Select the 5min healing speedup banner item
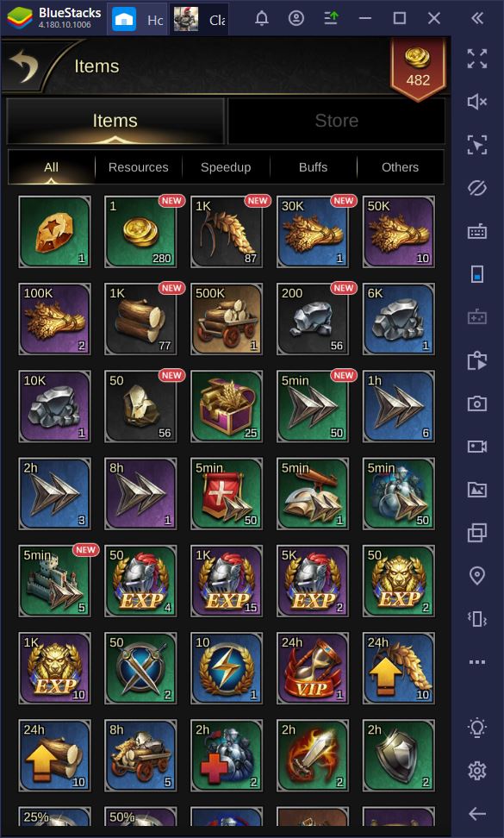The width and height of the screenshot is (504, 838). click(x=227, y=494)
